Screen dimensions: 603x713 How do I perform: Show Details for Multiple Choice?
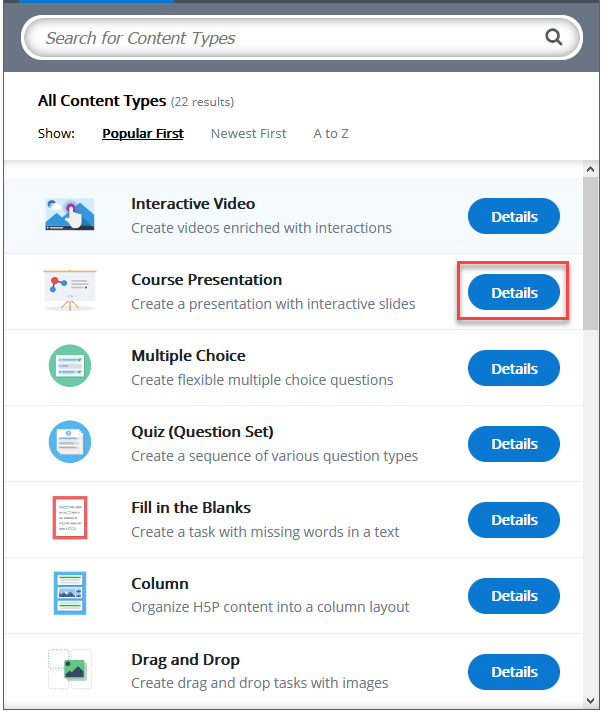click(x=514, y=368)
